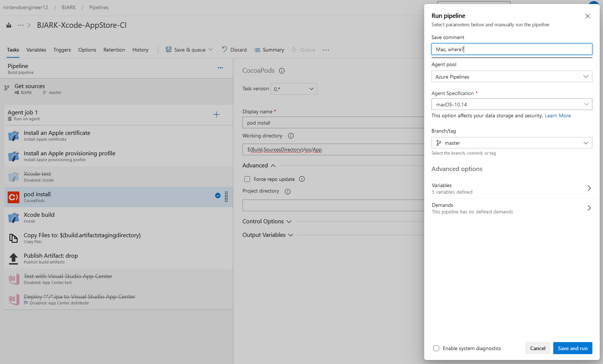This screenshot has width=603, height=364.
Task: Click the Get sources icon
Action: tap(7, 88)
